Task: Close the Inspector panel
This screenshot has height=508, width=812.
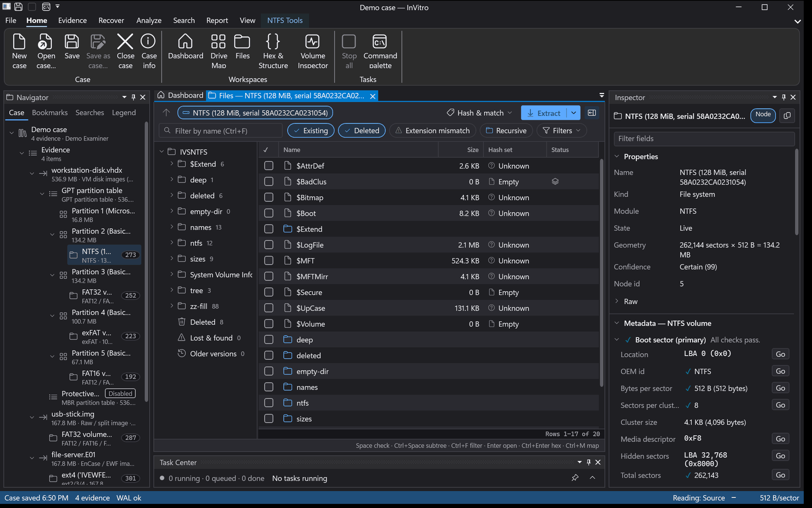Action: [x=793, y=97]
